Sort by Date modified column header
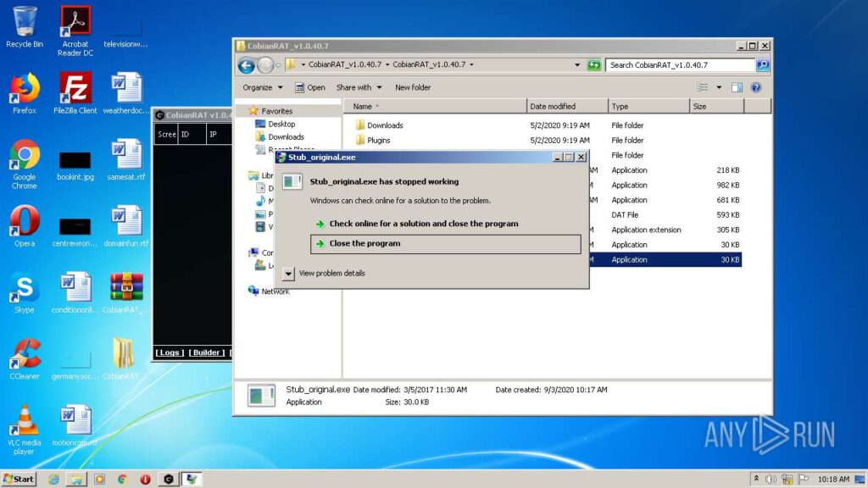 (x=567, y=106)
